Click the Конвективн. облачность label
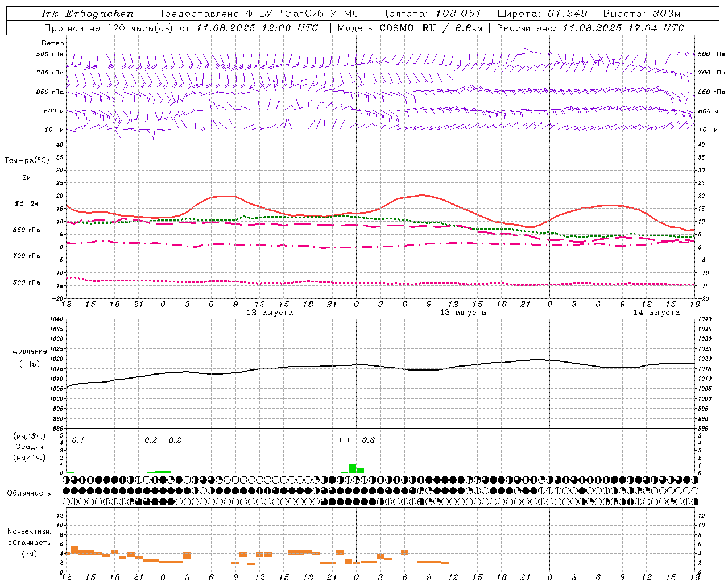Image resolution: width=728 pixels, height=582 pixels. (x=29, y=537)
